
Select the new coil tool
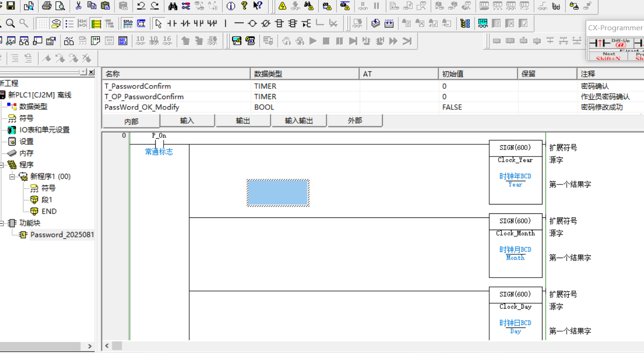click(252, 23)
